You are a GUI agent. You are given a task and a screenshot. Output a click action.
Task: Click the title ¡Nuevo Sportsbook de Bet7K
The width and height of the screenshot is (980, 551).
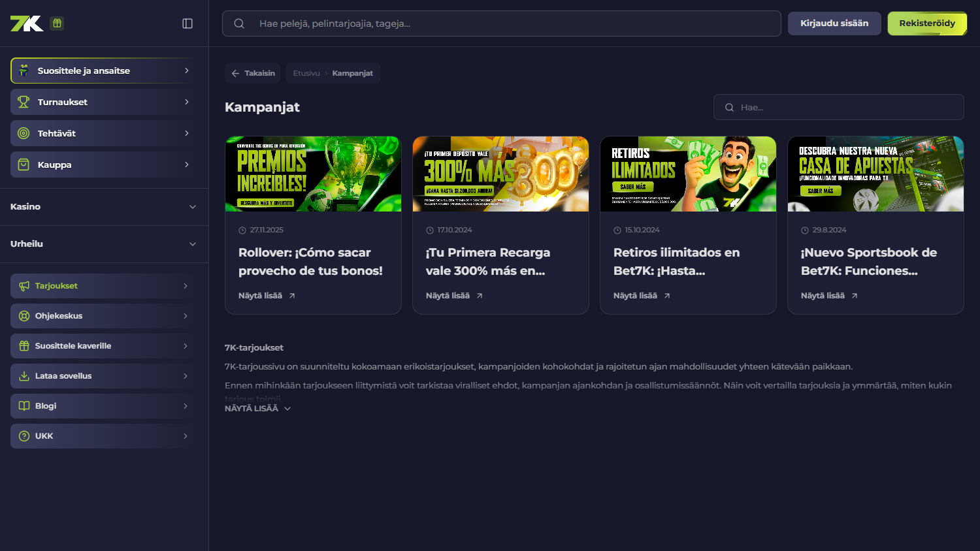869,261
